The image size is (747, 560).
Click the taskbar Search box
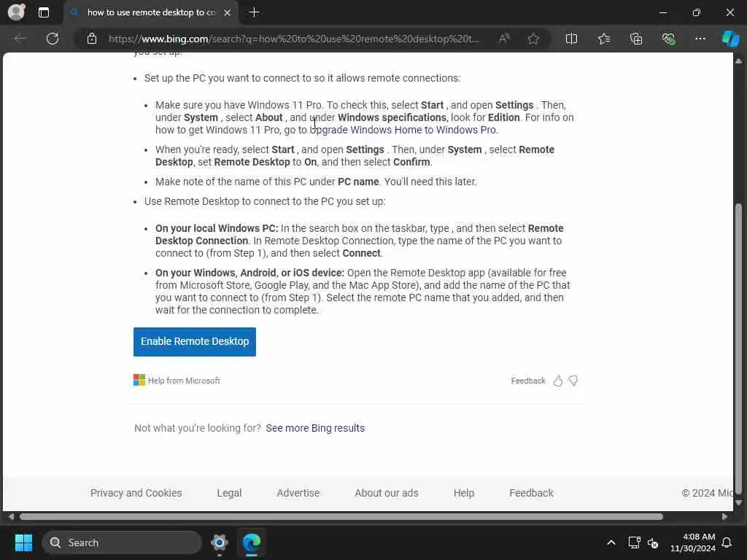click(122, 542)
